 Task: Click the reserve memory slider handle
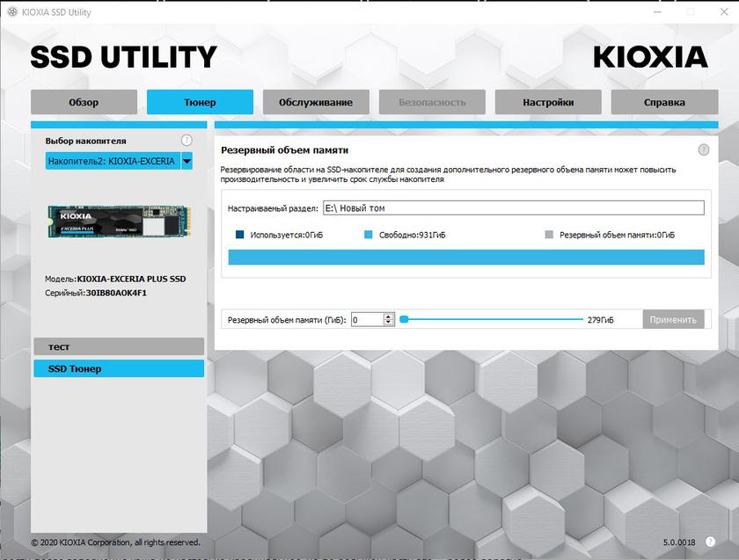[404, 320]
